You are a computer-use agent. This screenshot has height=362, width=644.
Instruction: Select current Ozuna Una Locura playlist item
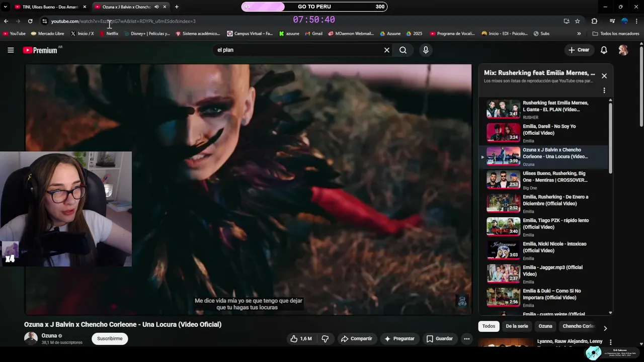(543, 156)
